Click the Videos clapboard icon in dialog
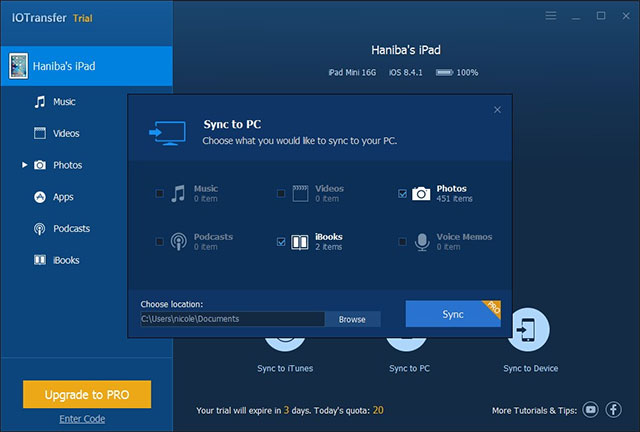Image resolution: width=640 pixels, height=432 pixels. [300, 194]
